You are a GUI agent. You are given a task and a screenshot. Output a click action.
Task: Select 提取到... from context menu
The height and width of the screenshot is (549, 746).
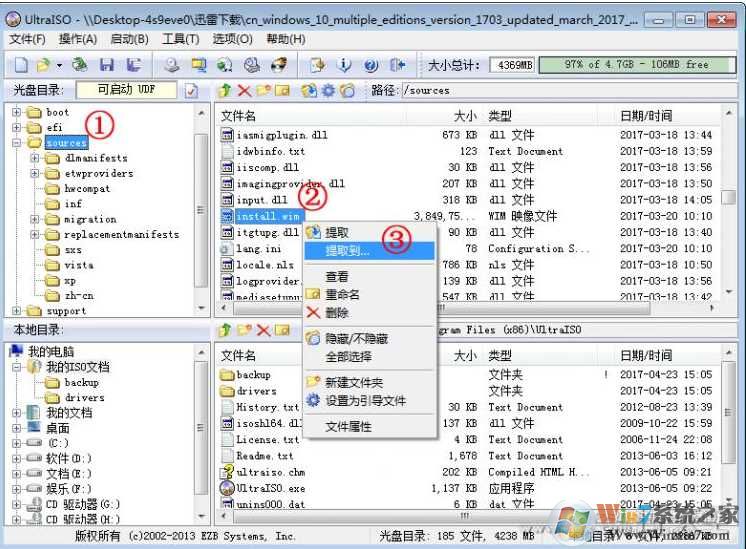[348, 250]
